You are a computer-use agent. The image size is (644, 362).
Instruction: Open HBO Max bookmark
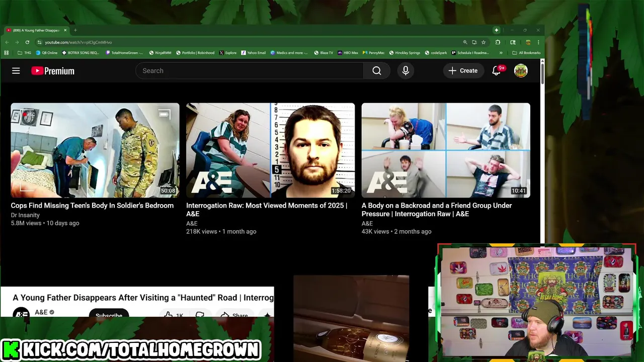348,53
